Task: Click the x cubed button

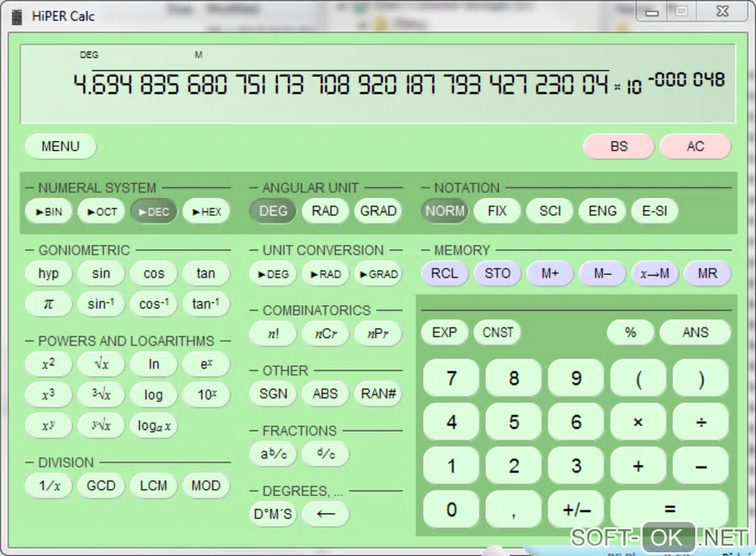Action: (49, 394)
